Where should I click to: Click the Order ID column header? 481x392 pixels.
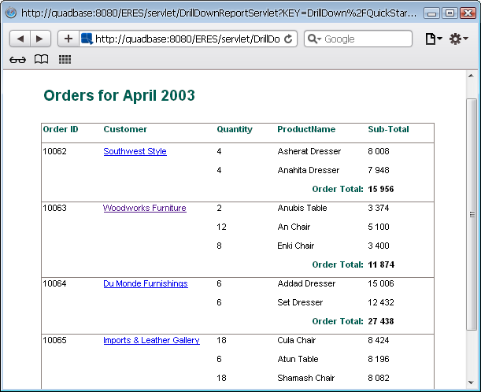60,129
